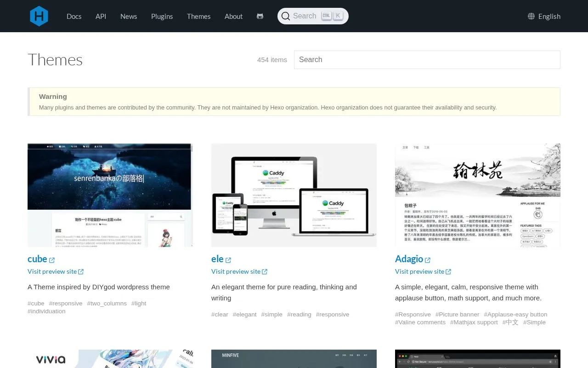The height and width of the screenshot is (368, 588).
Task: Navigate to Plugins page
Action: (162, 16)
